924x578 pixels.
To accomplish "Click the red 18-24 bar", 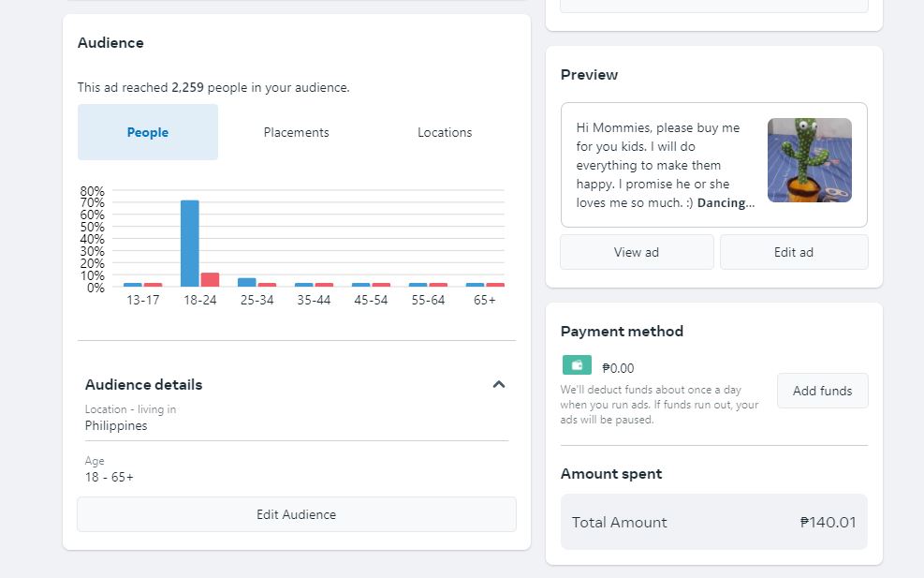I will [x=210, y=279].
